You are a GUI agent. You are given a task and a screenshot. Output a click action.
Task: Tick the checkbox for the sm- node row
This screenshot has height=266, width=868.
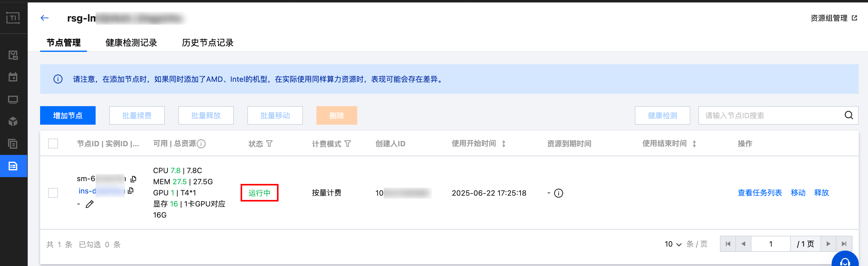[53, 193]
